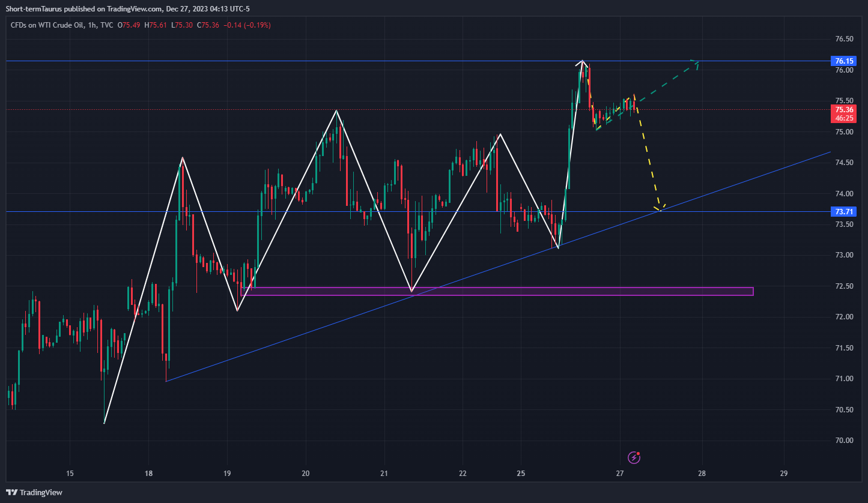868x503 pixels.
Task: Click the 70.00 price axis label
Action: tap(844, 441)
